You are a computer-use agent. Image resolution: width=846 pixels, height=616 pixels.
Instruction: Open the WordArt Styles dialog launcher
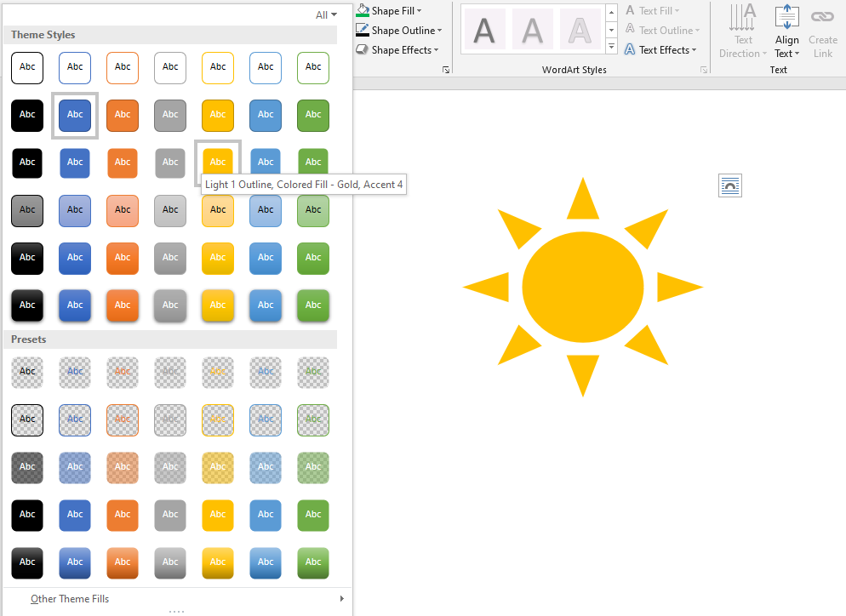tap(702, 70)
